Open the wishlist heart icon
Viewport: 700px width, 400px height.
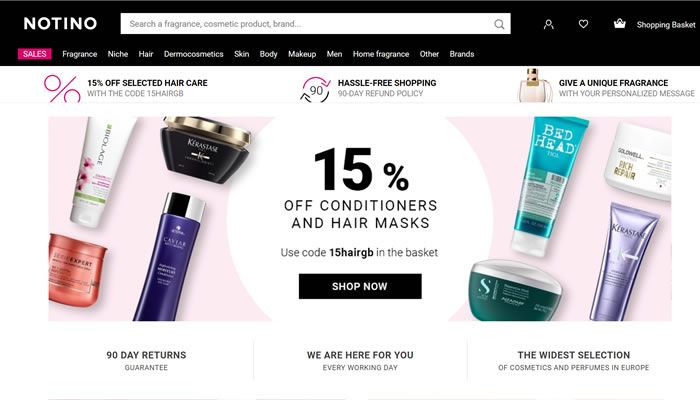coord(583,24)
